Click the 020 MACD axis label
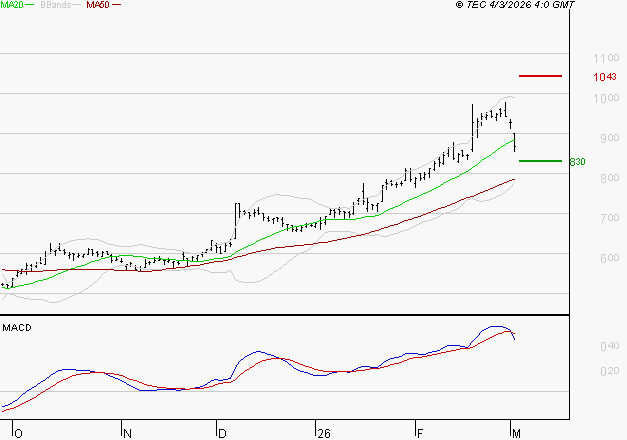This screenshot has height=440, width=627. [609, 371]
